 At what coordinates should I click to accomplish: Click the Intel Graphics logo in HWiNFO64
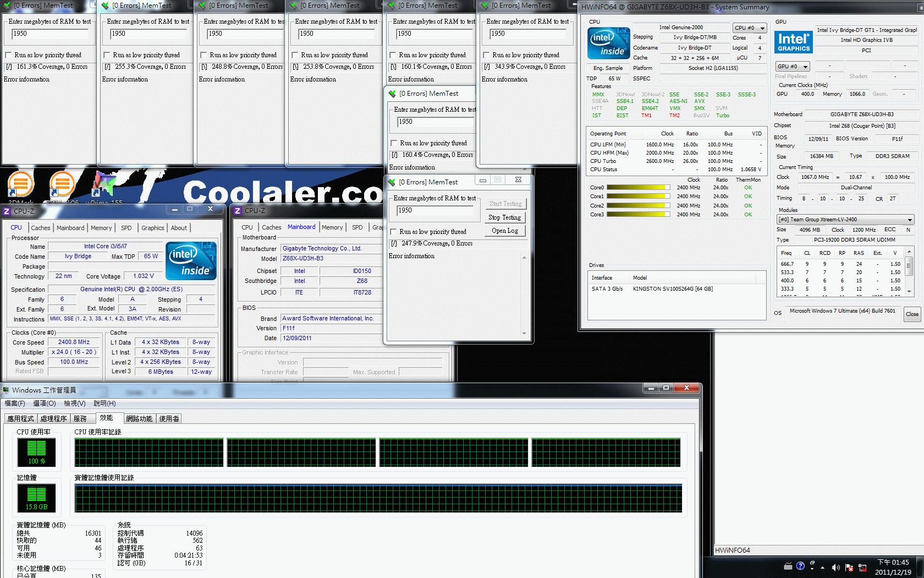point(793,42)
